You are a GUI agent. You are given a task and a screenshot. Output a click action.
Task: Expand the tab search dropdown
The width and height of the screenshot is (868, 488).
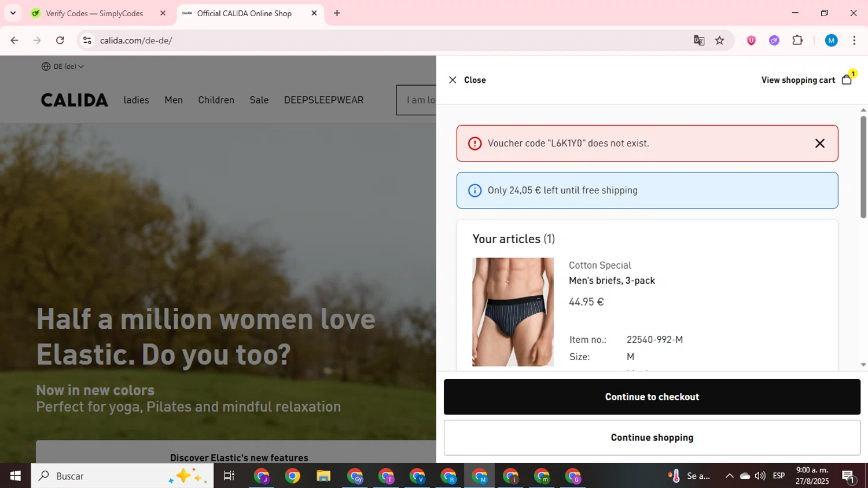point(13,13)
